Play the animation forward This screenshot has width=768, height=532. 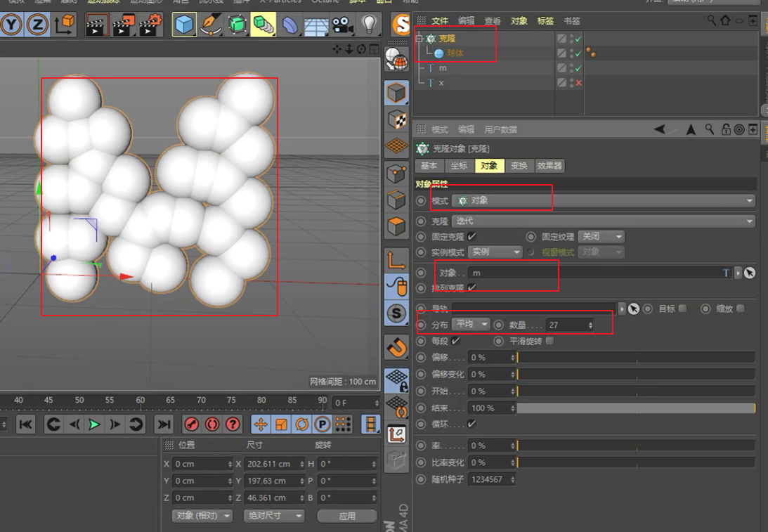[x=94, y=424]
